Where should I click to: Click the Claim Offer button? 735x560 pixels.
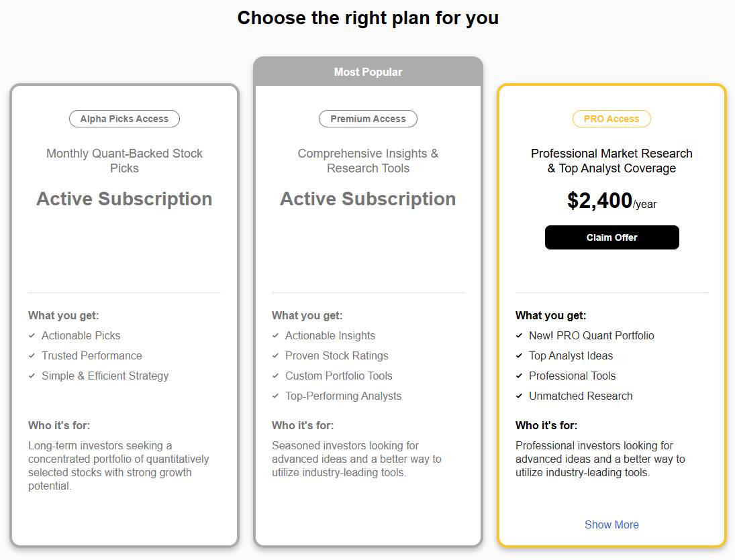[x=611, y=237]
